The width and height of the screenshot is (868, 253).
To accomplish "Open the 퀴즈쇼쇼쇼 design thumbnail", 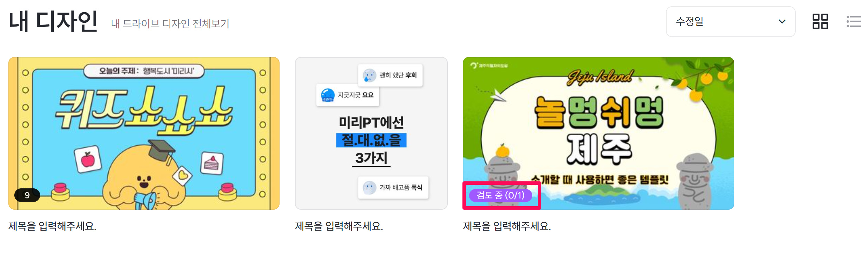I will pyautogui.click(x=144, y=133).
